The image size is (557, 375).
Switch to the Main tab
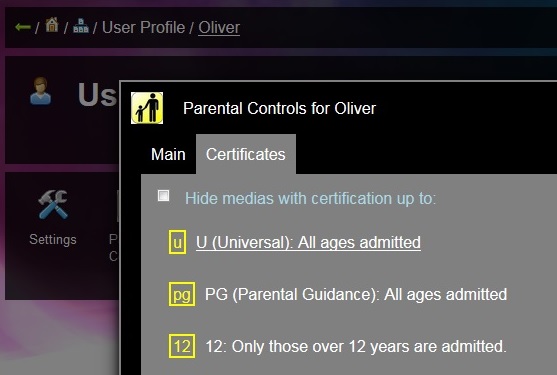(168, 154)
